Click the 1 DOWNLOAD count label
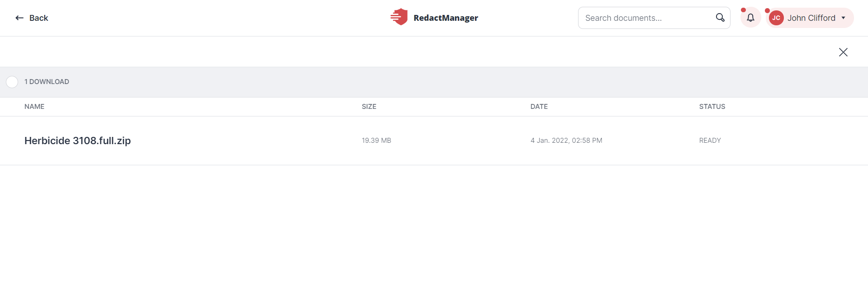868x291 pixels. [47, 82]
